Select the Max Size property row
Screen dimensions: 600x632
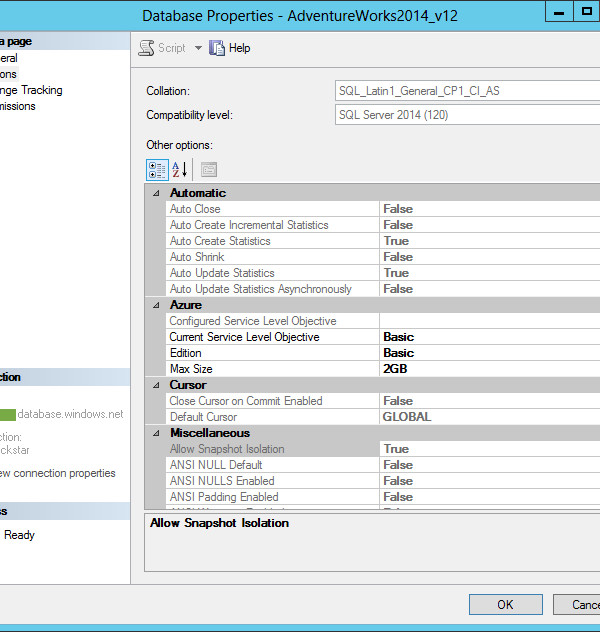383,369
